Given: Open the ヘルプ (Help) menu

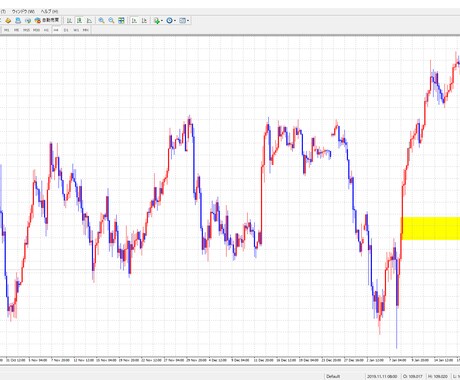Looking at the screenshot, I should (x=49, y=12).
